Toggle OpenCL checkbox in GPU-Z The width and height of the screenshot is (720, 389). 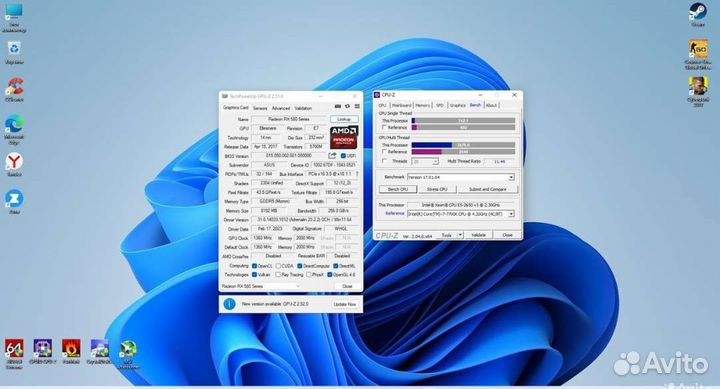(x=254, y=266)
